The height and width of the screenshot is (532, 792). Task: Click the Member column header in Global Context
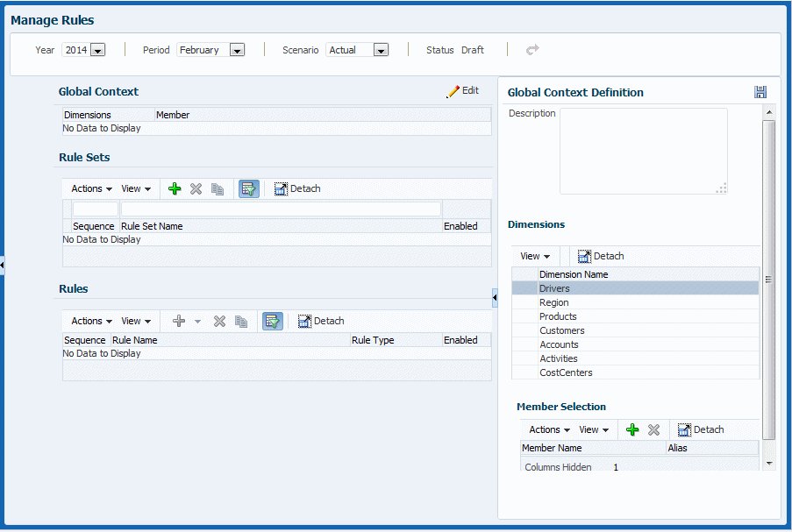point(323,115)
